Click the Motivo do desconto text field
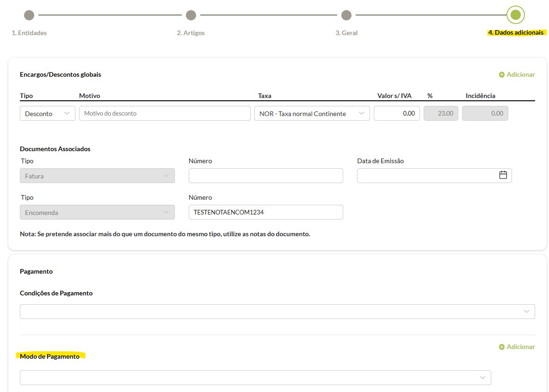This screenshot has width=549, height=392. 164,114
